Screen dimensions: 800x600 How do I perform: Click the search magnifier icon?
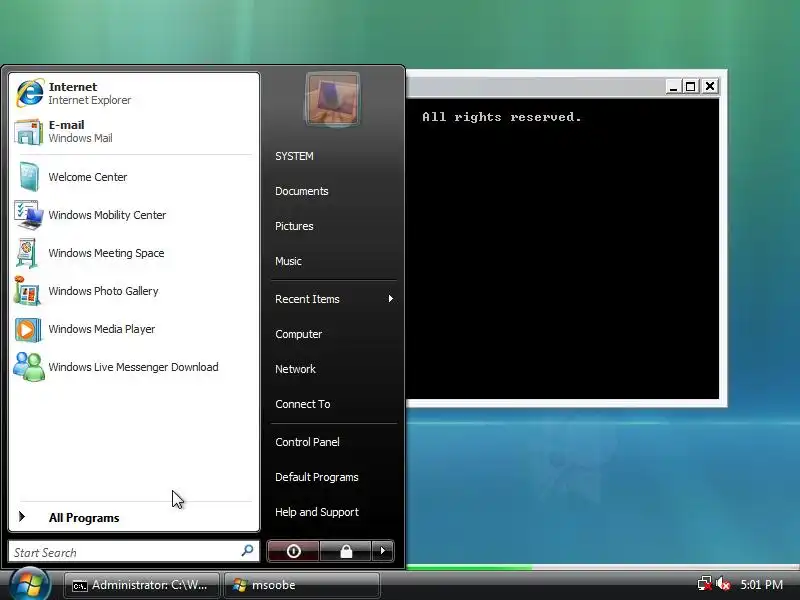247,551
